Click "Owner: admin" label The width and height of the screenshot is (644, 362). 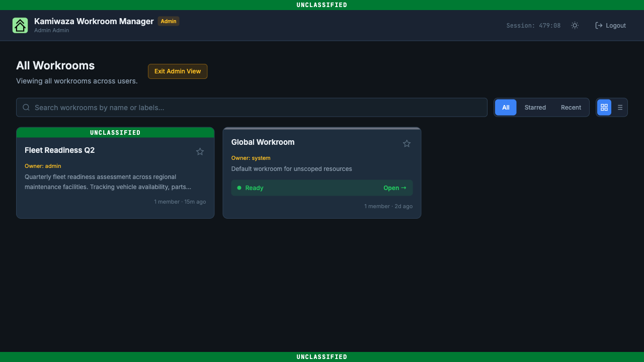(43, 166)
